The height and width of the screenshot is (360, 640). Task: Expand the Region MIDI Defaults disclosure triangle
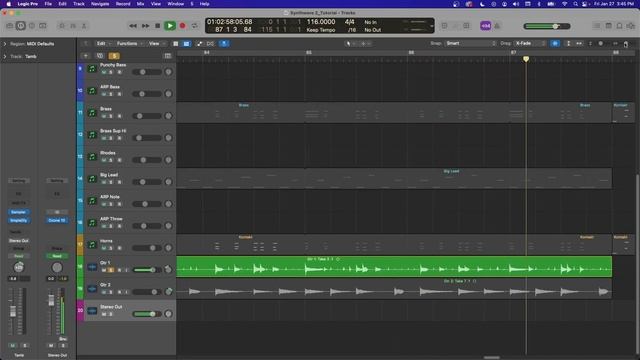[x=5, y=44]
